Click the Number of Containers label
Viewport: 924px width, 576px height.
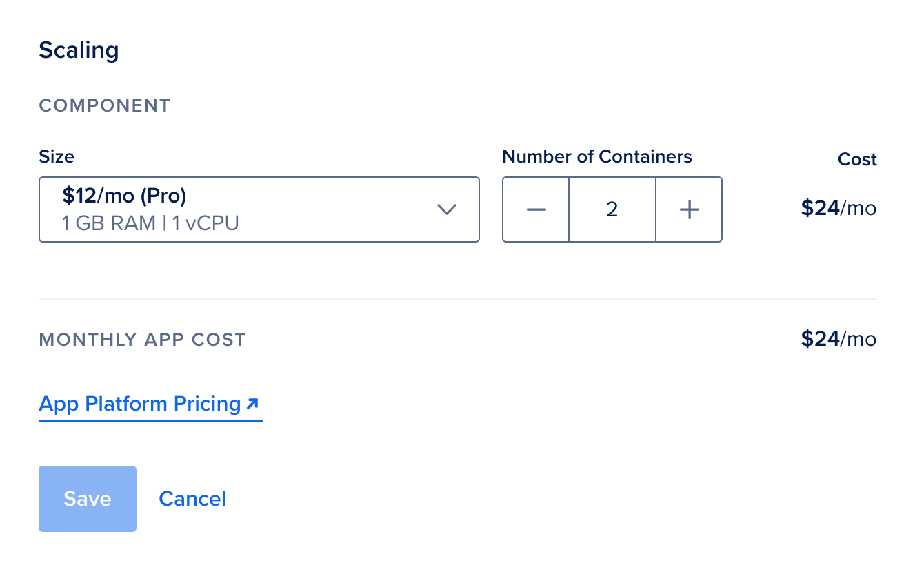596,156
